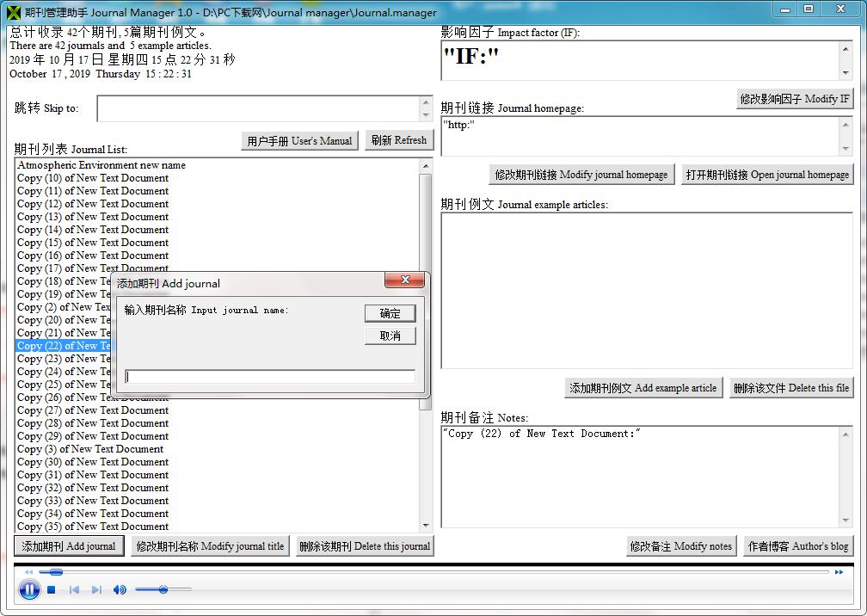The width and height of the screenshot is (867, 616).
Task: Click Delete this file button
Action: pos(790,388)
